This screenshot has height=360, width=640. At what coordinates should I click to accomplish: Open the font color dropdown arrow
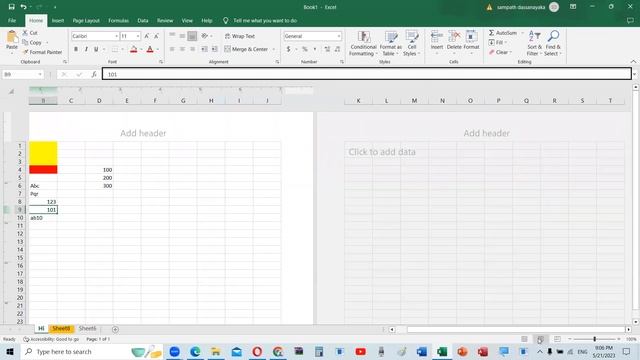[158, 49]
